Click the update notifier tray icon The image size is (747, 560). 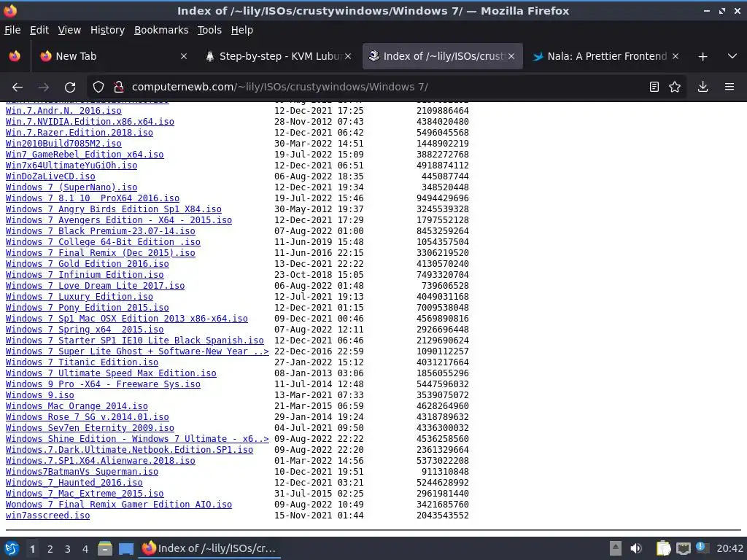click(x=702, y=548)
